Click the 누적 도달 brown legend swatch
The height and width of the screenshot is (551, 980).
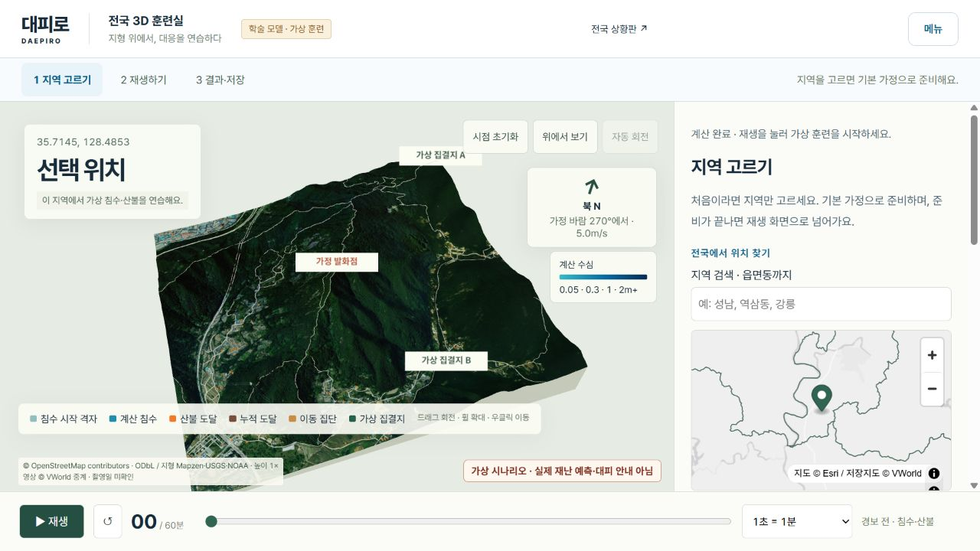[232, 419]
